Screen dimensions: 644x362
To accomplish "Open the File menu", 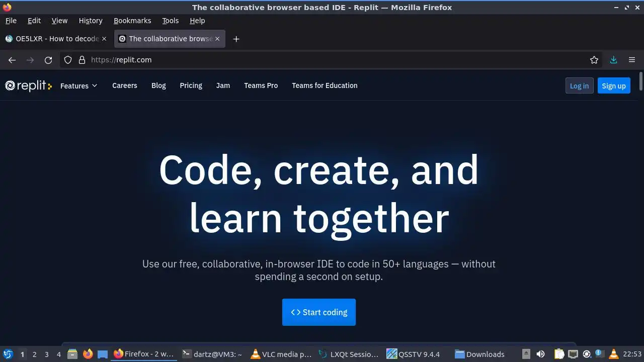I will (11, 21).
